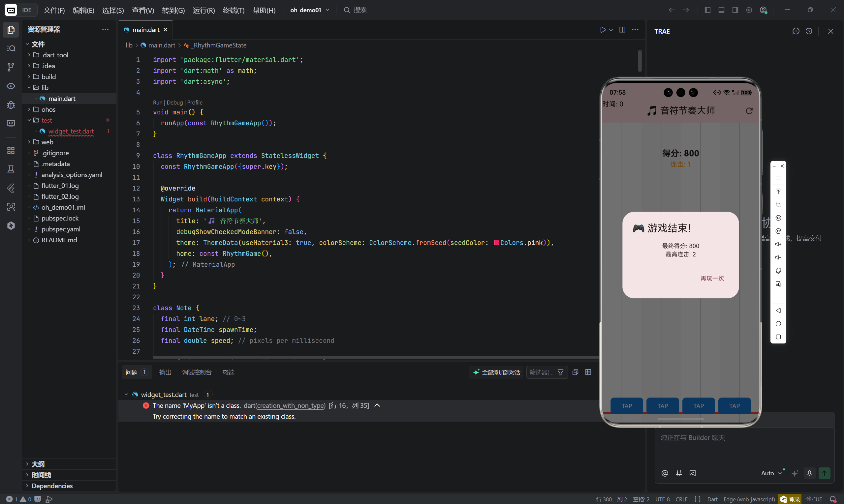
Task: Click the refresh icon in game header
Action: tap(749, 111)
